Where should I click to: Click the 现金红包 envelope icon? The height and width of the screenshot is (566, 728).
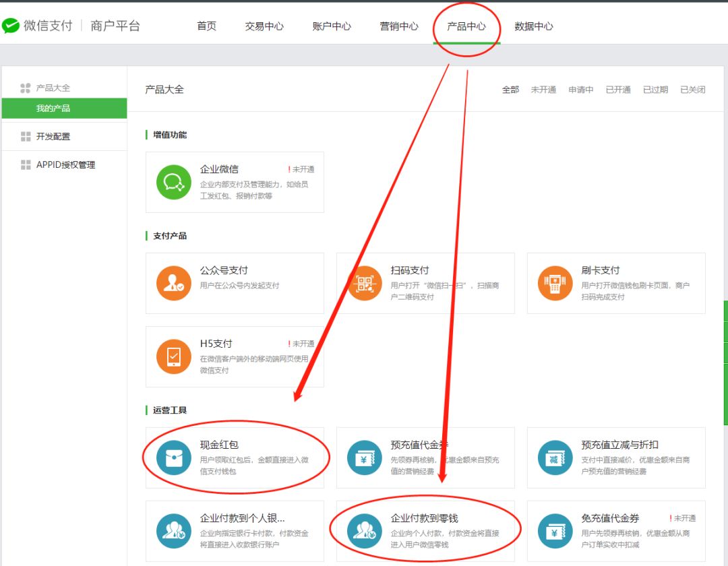click(174, 458)
